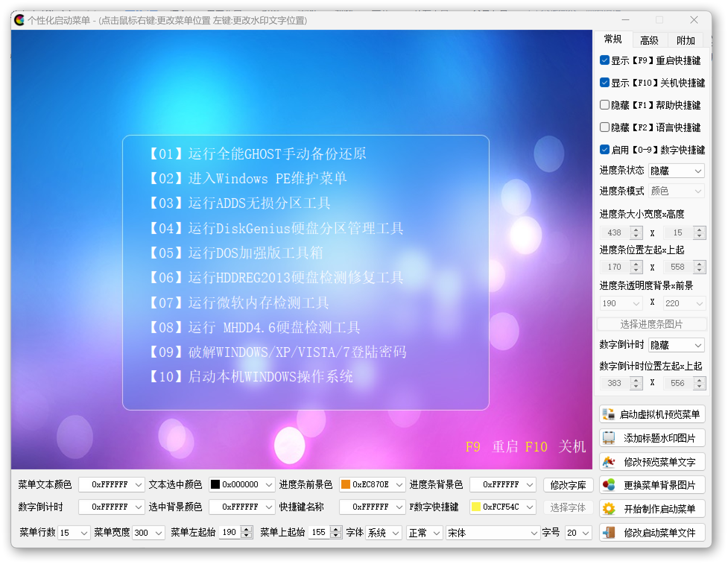Screen dimensions: 728x564
Task: Click the 修改预览菜单文字 button
Action: (652, 462)
